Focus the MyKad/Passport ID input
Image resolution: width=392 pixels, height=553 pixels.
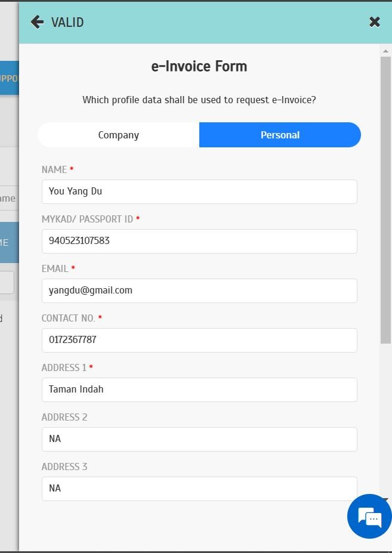tap(199, 241)
